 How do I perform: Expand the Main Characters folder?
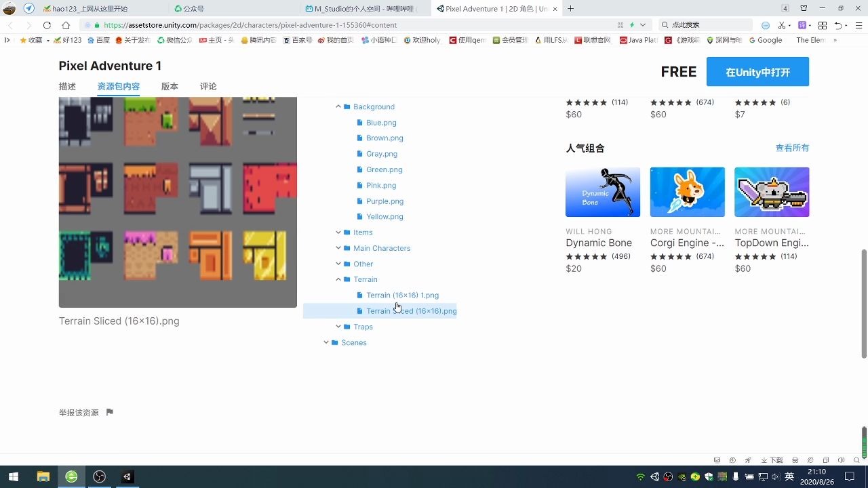tap(338, 248)
